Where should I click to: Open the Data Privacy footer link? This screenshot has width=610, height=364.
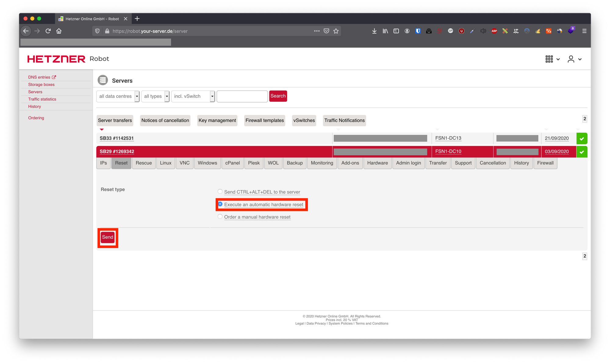316,323
